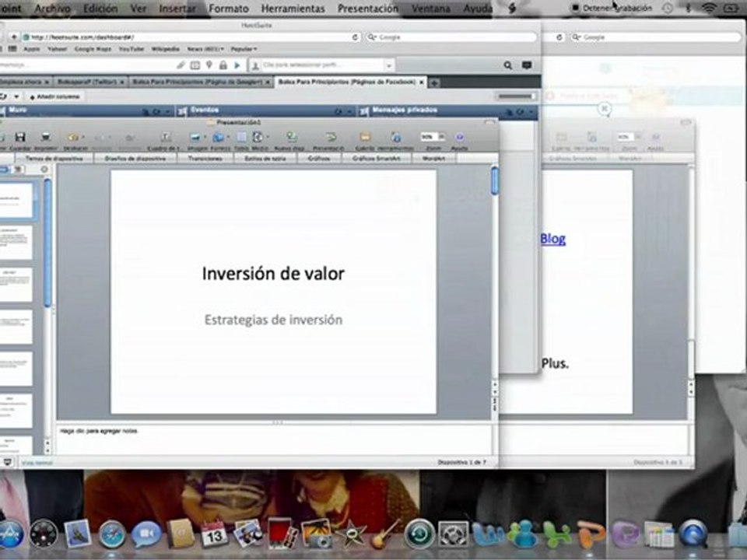Open the calendar icon showing 13 in Dock
747x560 pixels.
214,534
